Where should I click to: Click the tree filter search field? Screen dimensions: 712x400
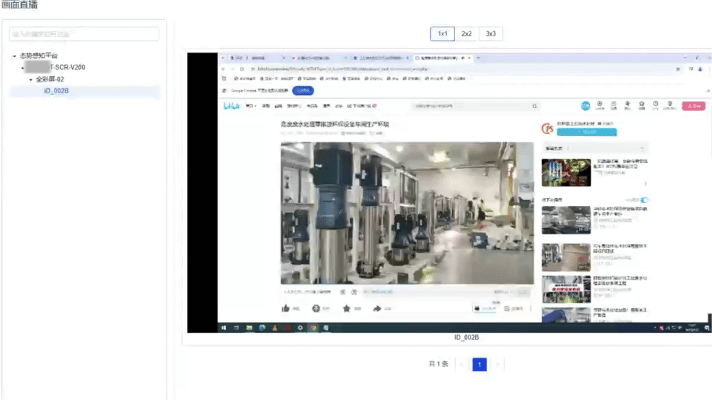point(84,34)
